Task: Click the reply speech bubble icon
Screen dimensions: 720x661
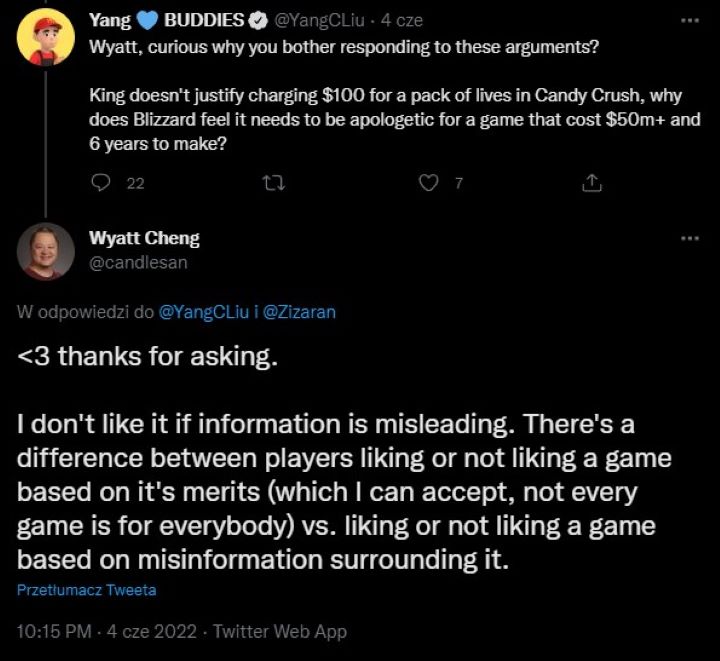Action: pos(101,183)
